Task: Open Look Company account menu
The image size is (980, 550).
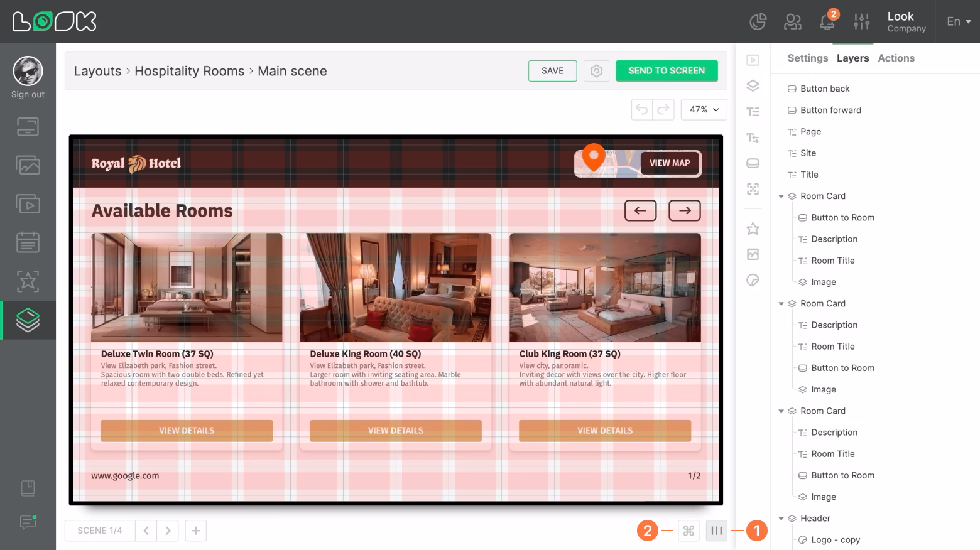Action: tap(906, 21)
